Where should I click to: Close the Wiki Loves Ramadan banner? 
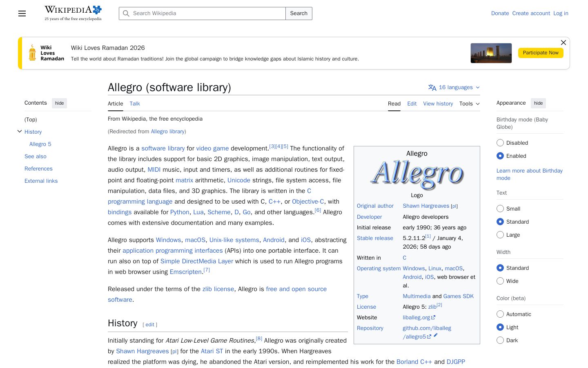(563, 43)
